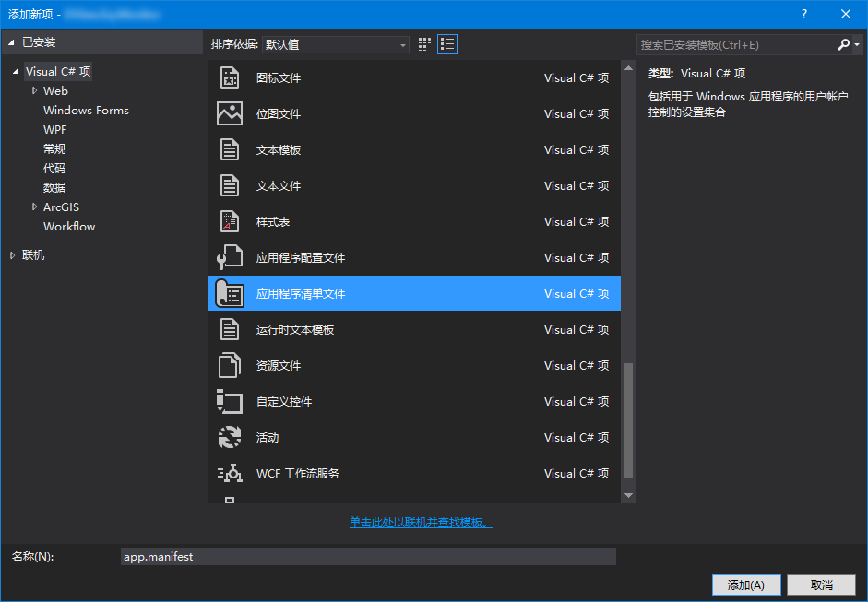
Task: Select the 位图文件 image icon
Action: pyautogui.click(x=230, y=113)
